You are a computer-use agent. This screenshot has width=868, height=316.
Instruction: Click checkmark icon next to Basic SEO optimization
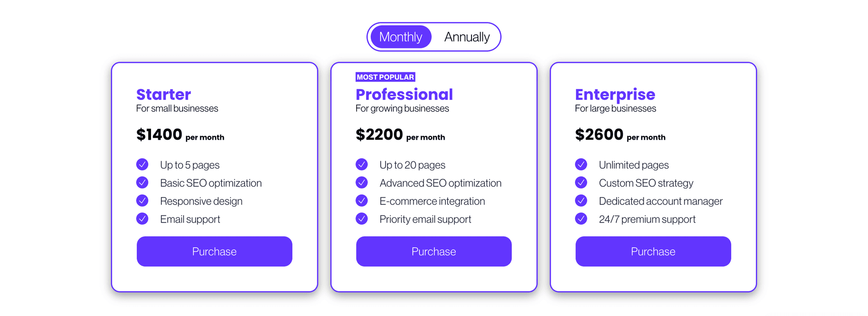click(x=142, y=182)
